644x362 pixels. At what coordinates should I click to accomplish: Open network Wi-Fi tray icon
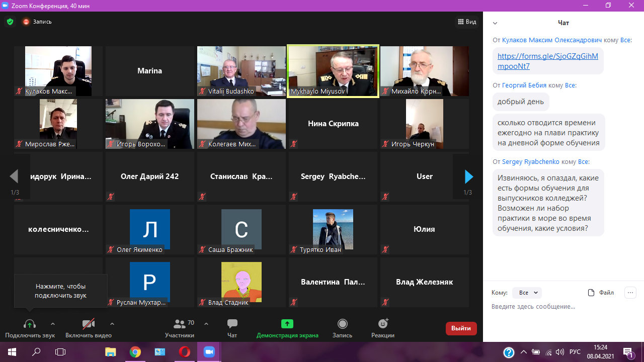[549, 352]
